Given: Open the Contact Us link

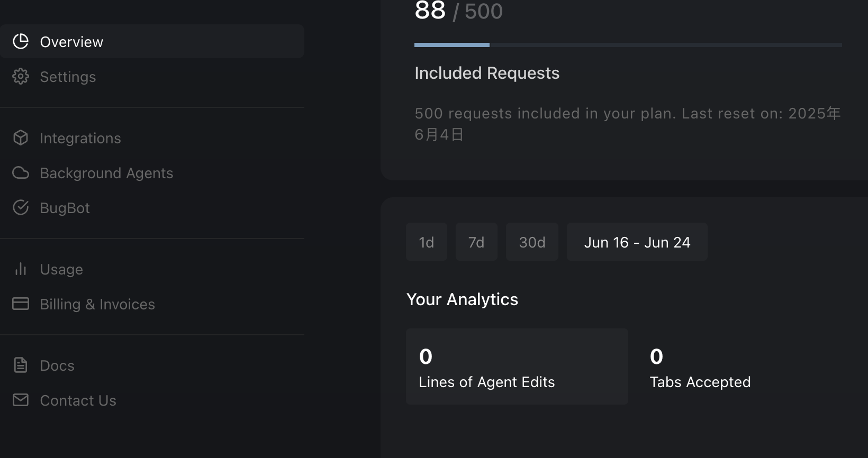Looking at the screenshot, I should [x=152, y=400].
